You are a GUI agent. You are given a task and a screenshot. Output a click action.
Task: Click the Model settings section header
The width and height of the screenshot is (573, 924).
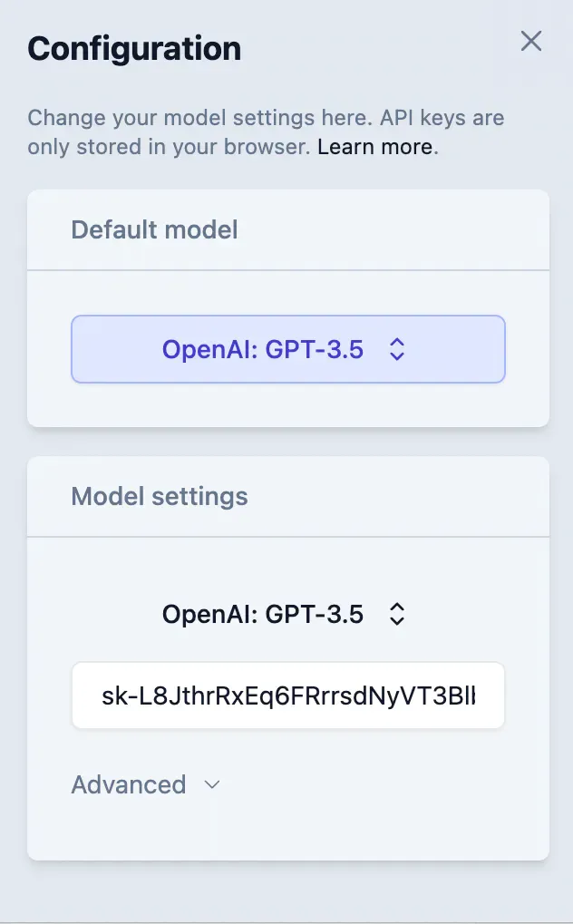[159, 496]
